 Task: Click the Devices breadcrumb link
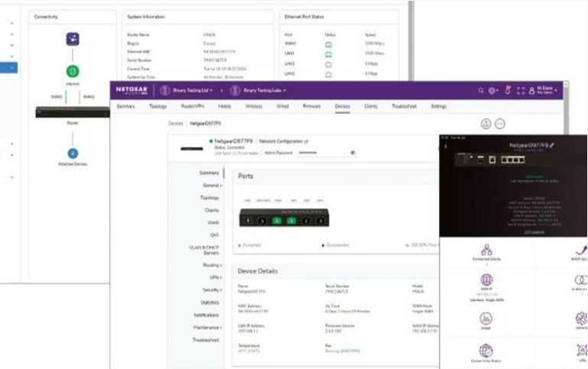click(176, 123)
